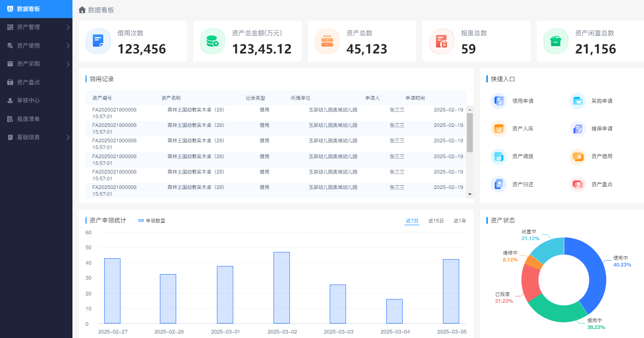Viewport: 644px width, 338px height.
Task: Click the 2025-02-27 bar in chart
Action: click(112, 291)
